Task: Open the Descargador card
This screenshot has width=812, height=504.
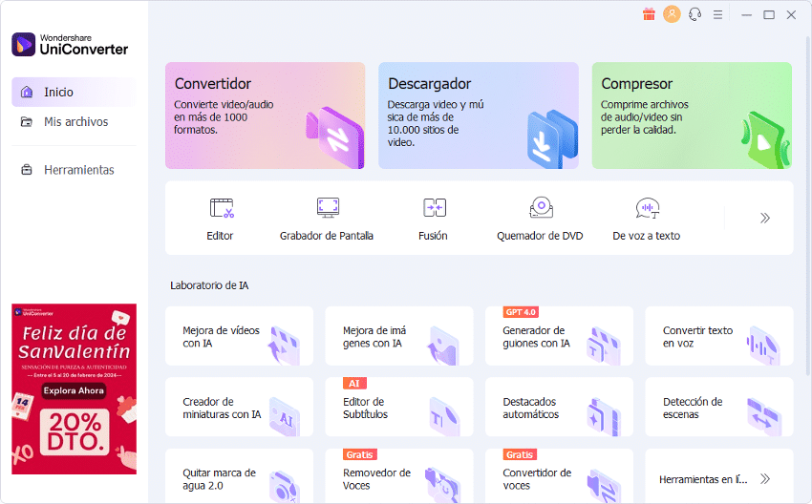Action: pos(478,115)
